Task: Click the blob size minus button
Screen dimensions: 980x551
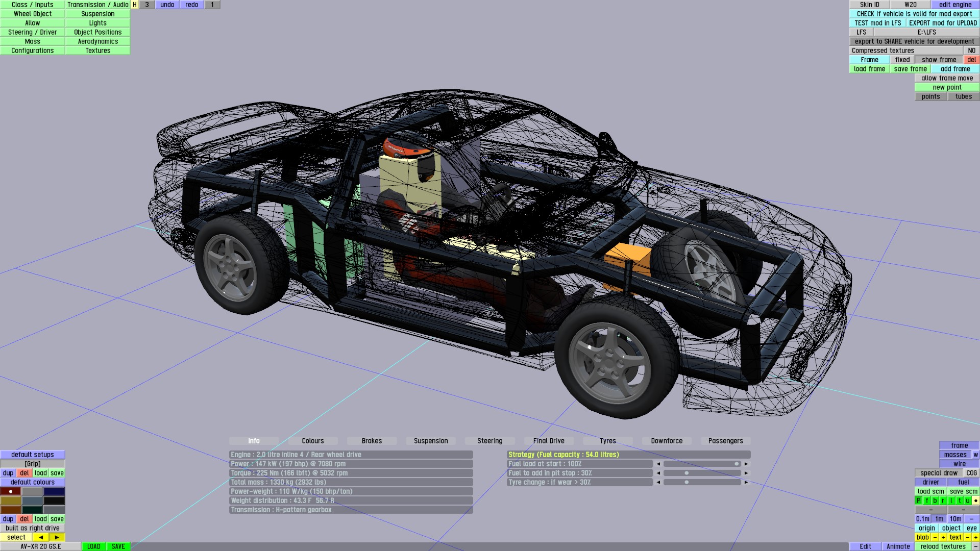Action: [935, 537]
